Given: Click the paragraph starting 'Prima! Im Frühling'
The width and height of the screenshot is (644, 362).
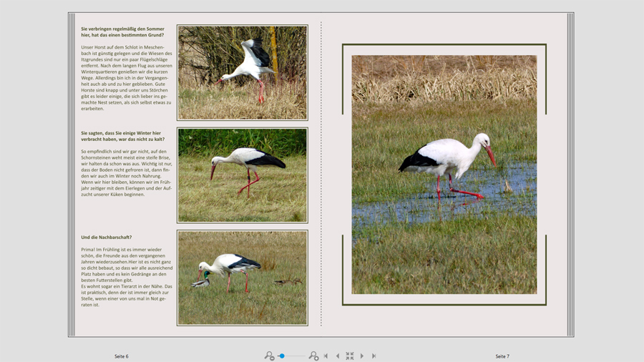Looking at the screenshot, I should coord(127,277).
